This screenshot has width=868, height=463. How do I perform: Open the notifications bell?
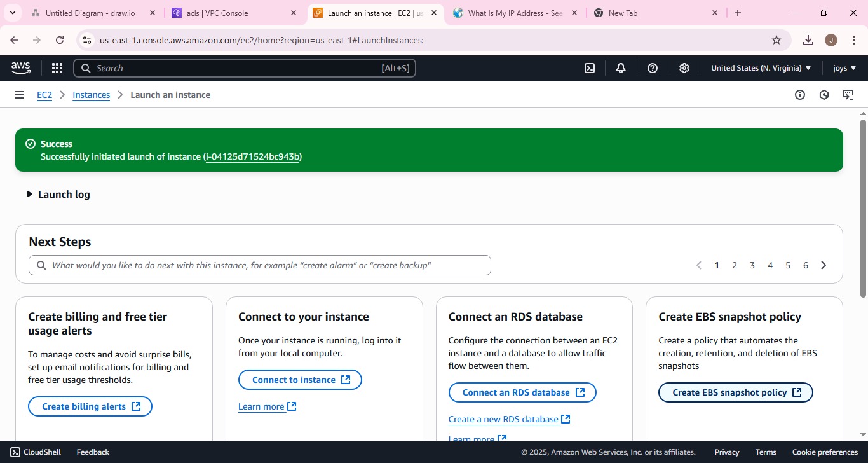click(621, 68)
